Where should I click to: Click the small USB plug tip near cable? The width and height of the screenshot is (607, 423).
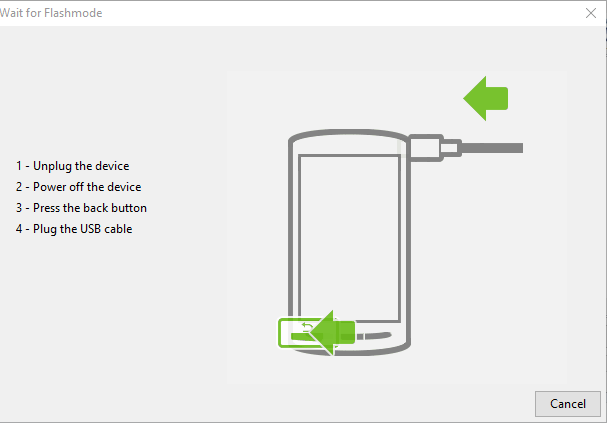point(451,148)
